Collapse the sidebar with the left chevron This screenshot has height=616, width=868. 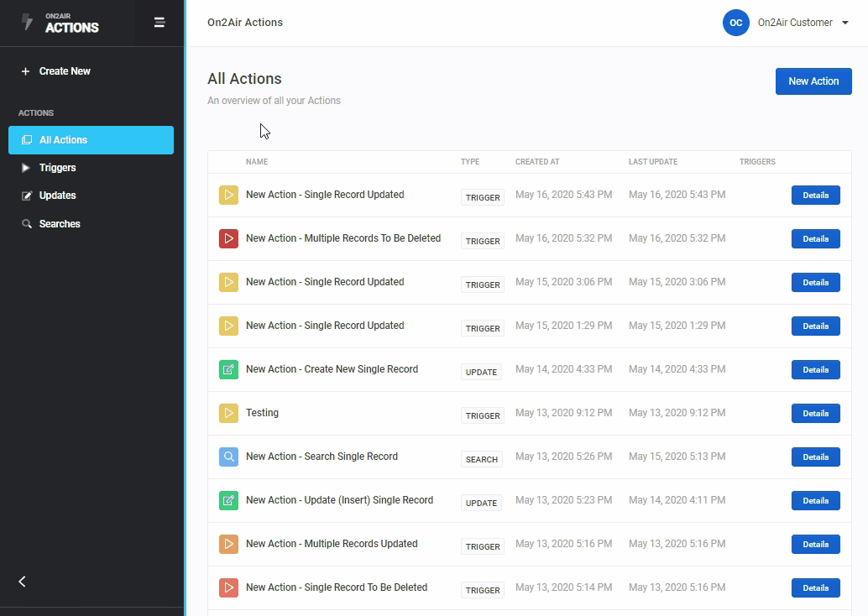(23, 582)
